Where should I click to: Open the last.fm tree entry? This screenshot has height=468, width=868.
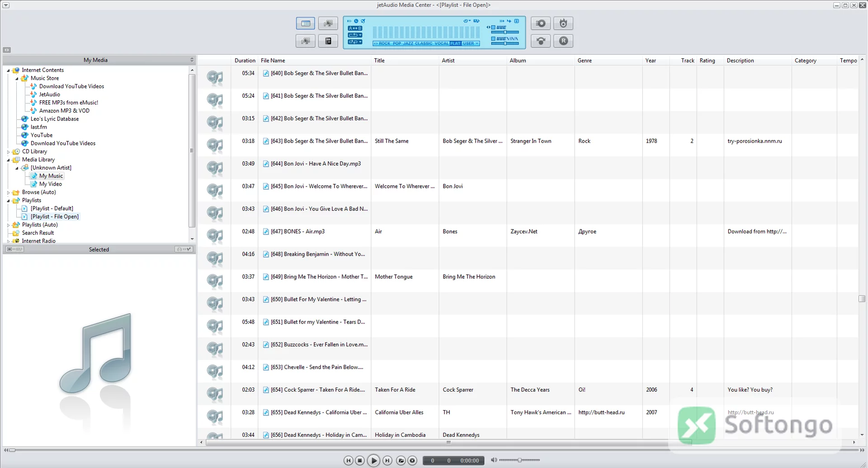point(39,127)
